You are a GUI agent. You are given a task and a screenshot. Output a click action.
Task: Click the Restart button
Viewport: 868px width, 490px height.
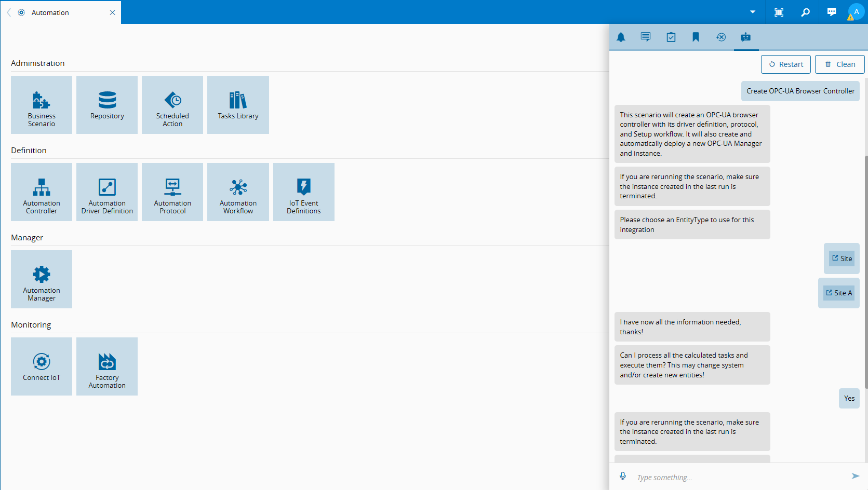[x=786, y=64]
